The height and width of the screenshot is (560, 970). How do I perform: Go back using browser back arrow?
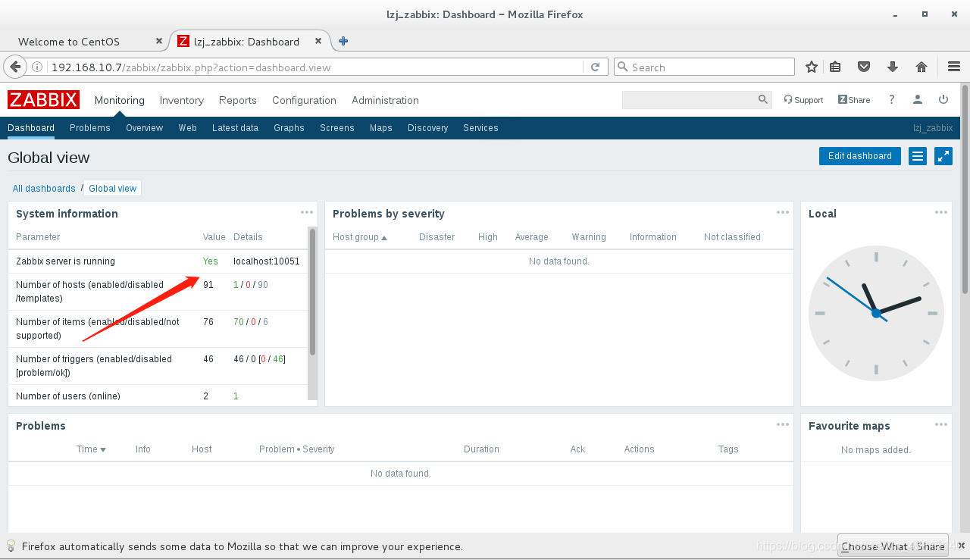tap(14, 67)
